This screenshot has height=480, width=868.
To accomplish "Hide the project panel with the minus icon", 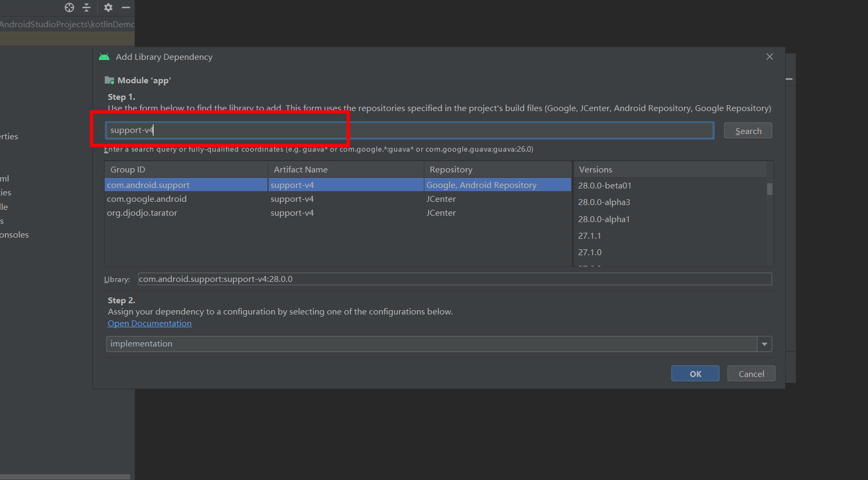I will coord(126,7).
